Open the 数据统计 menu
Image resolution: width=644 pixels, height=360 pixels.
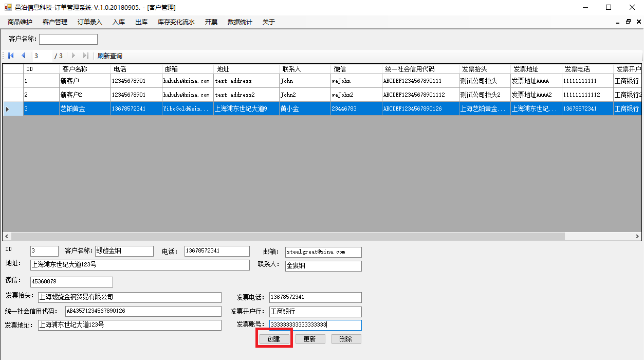[x=240, y=22]
